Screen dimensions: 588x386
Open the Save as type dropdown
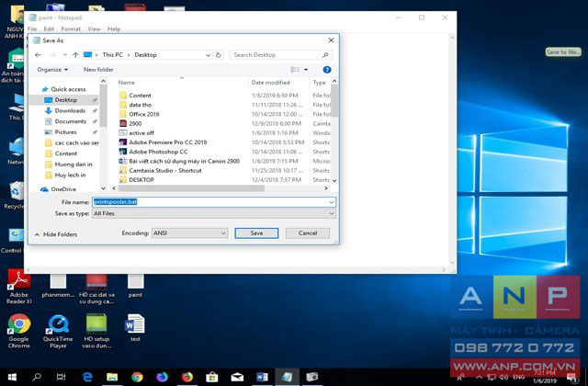point(332,213)
